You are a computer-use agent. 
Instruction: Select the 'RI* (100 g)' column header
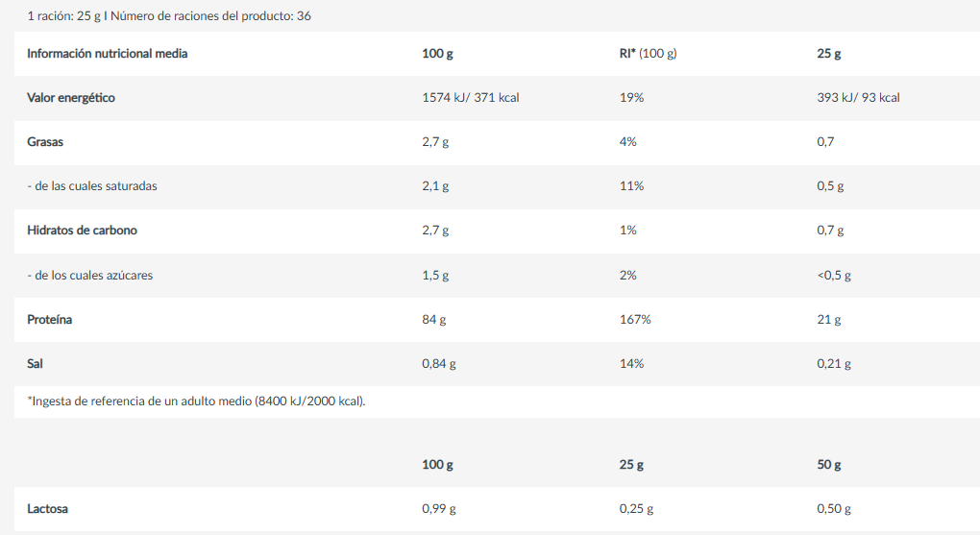click(x=649, y=54)
